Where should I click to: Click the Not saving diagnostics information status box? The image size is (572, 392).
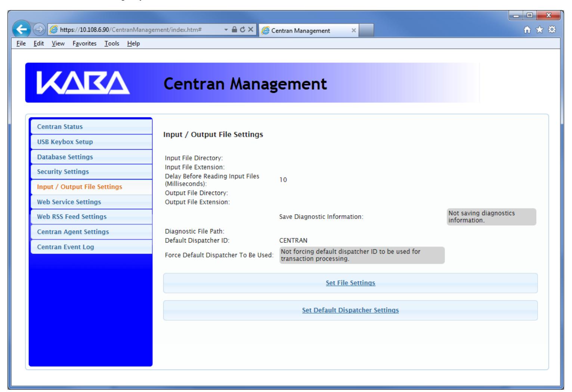tap(491, 217)
